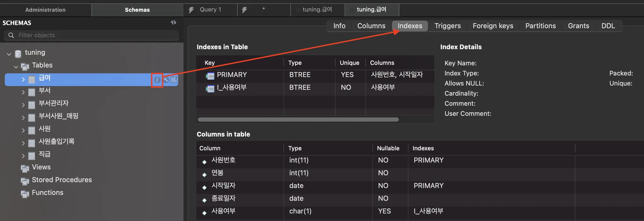Click the Stored Procedures folder icon
This screenshot has height=221, width=644.
pyautogui.click(x=25, y=181)
